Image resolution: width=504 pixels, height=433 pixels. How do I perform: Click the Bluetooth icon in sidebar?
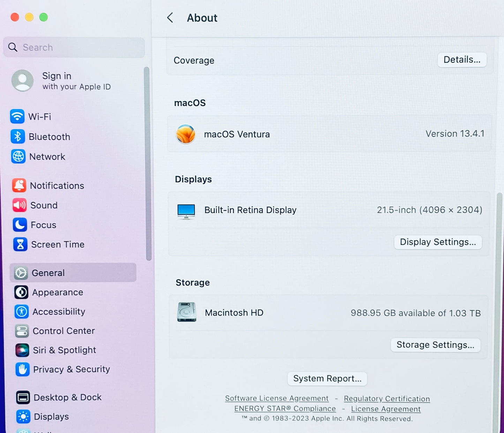(17, 136)
